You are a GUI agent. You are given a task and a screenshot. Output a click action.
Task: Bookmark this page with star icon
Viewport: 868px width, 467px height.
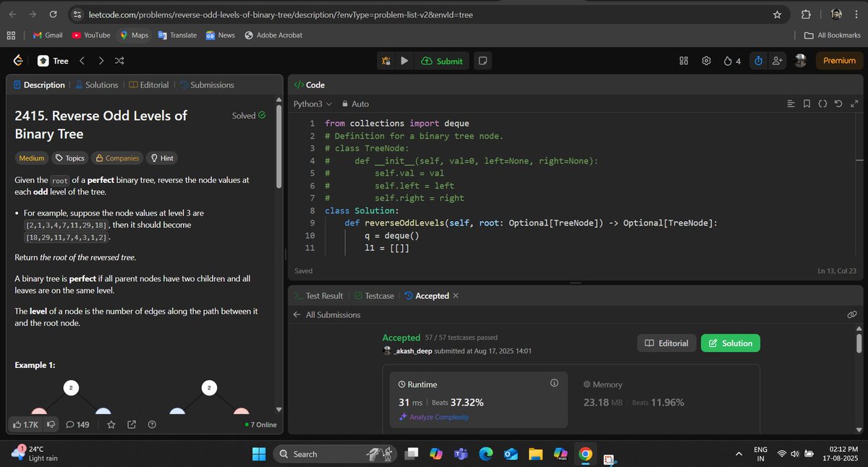777,14
